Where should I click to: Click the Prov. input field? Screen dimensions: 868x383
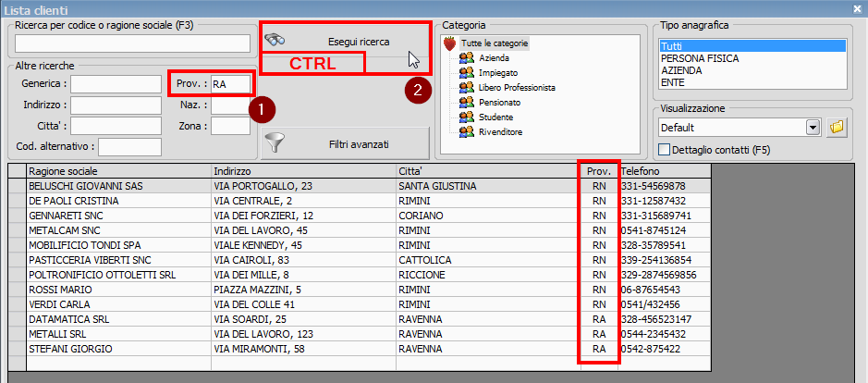(229, 84)
